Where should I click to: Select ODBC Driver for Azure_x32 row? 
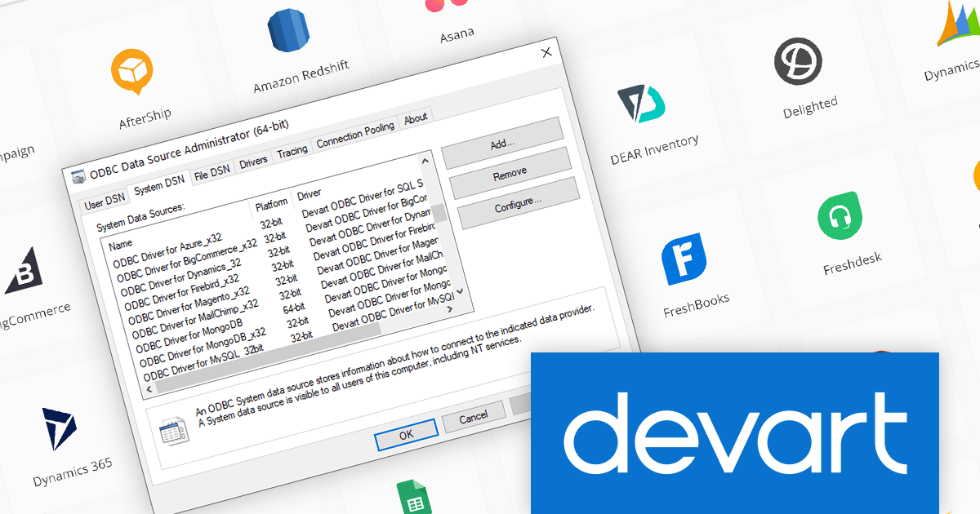[x=167, y=252]
